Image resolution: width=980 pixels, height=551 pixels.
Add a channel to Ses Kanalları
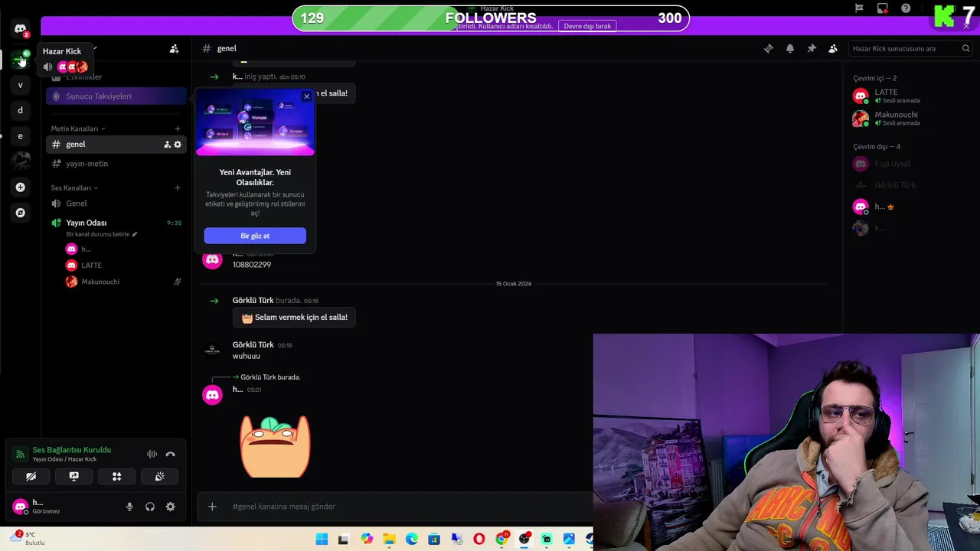pyautogui.click(x=178, y=187)
